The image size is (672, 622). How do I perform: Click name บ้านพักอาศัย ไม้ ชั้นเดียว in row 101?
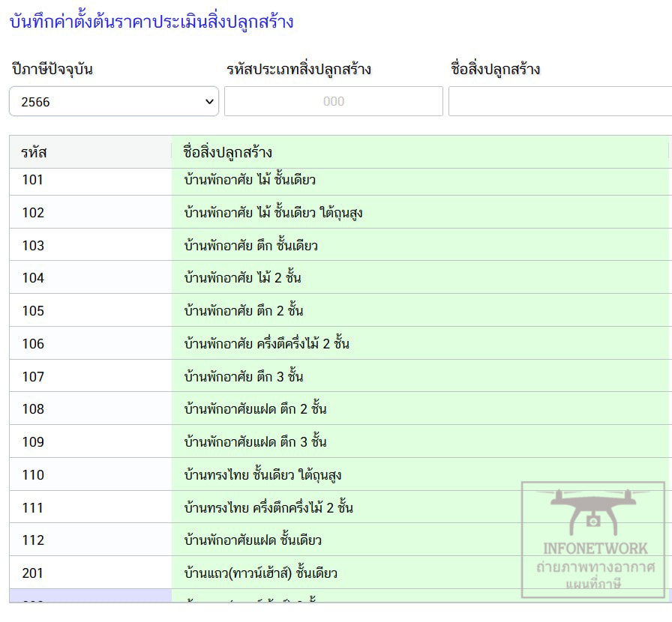pos(250,180)
